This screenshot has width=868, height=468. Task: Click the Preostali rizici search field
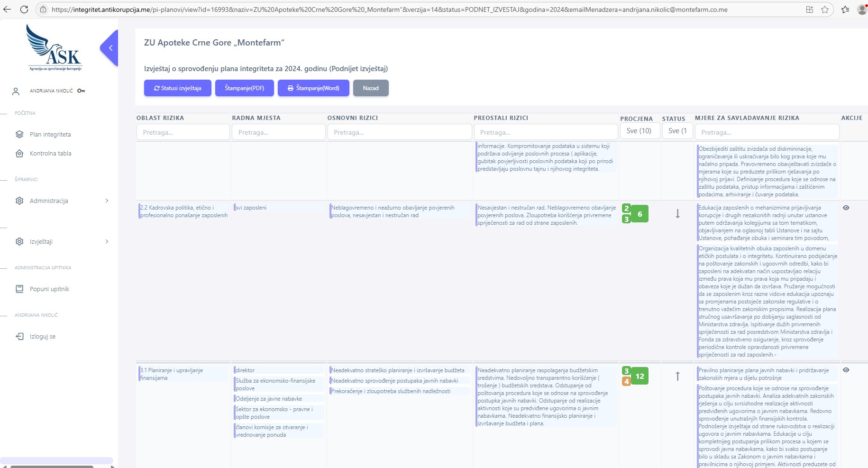point(546,132)
